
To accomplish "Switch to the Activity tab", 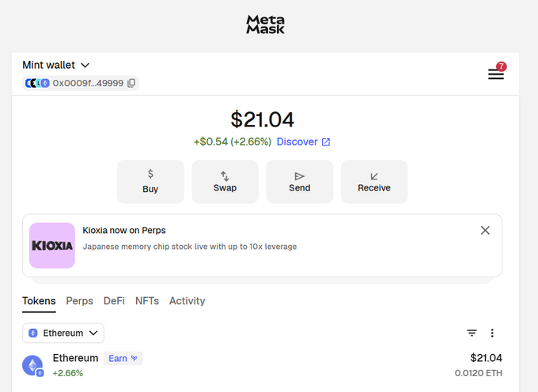I will (187, 301).
